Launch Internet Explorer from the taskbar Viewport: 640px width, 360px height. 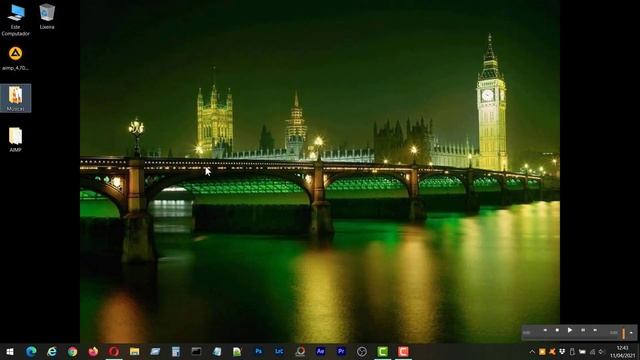(x=52, y=351)
